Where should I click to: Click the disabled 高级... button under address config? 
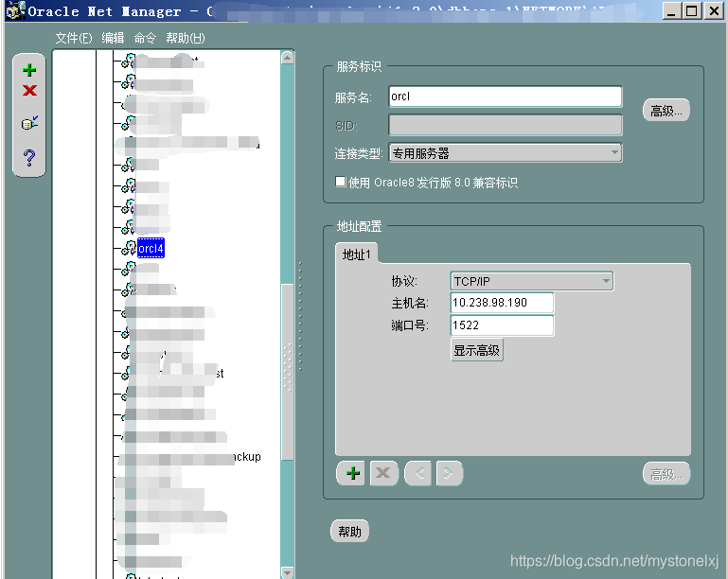point(666,474)
